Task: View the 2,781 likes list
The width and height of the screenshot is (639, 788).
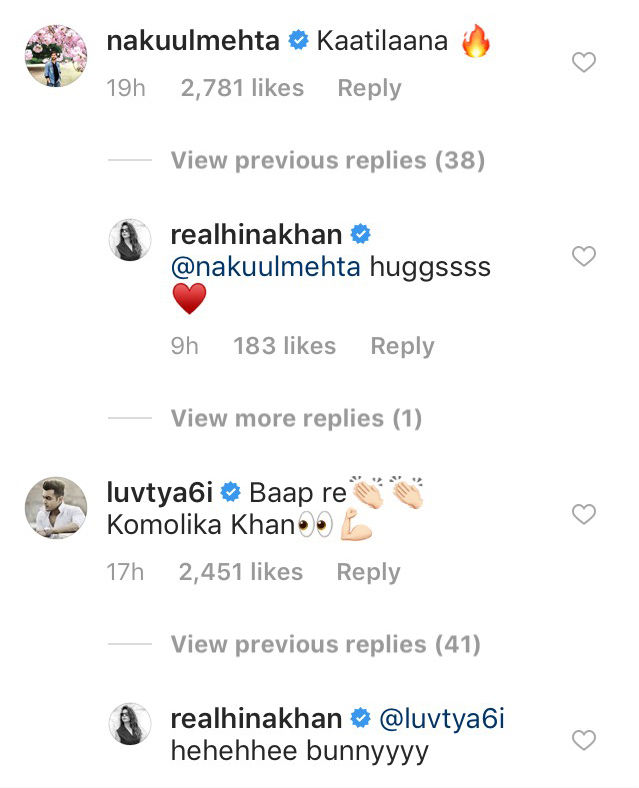Action: tap(242, 88)
